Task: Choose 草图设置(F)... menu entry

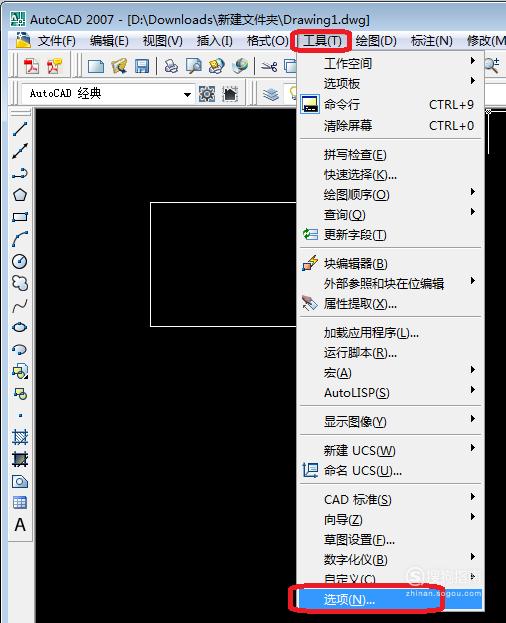Action: point(390,539)
